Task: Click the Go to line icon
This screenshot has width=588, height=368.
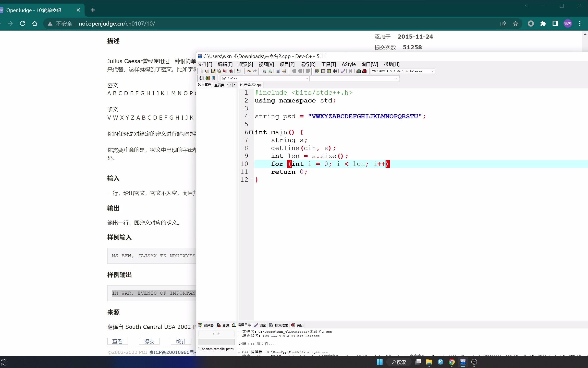Action: [x=284, y=71]
